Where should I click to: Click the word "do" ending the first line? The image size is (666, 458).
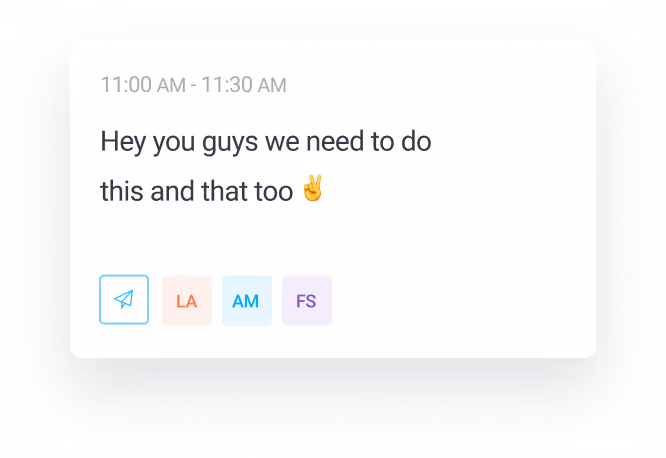click(416, 141)
